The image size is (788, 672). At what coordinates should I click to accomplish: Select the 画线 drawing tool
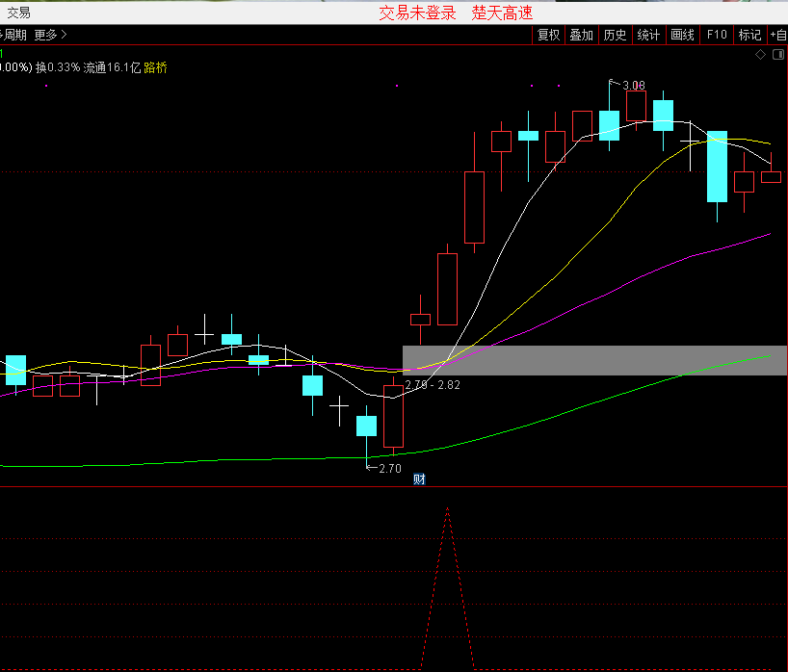[x=682, y=35]
